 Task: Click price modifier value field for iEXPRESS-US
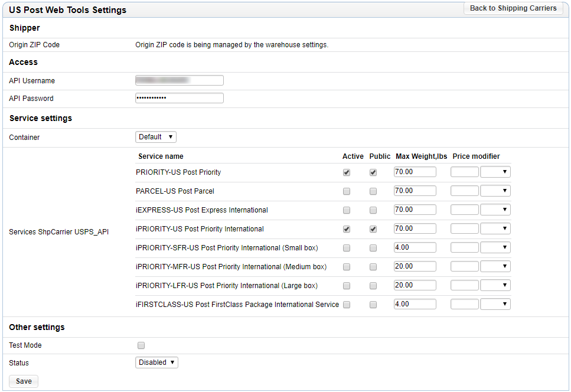(x=465, y=210)
